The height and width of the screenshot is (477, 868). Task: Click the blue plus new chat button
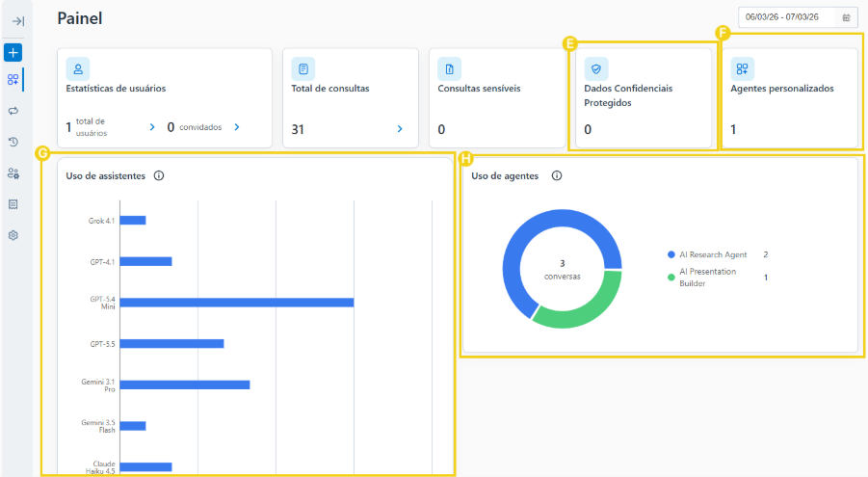13,53
